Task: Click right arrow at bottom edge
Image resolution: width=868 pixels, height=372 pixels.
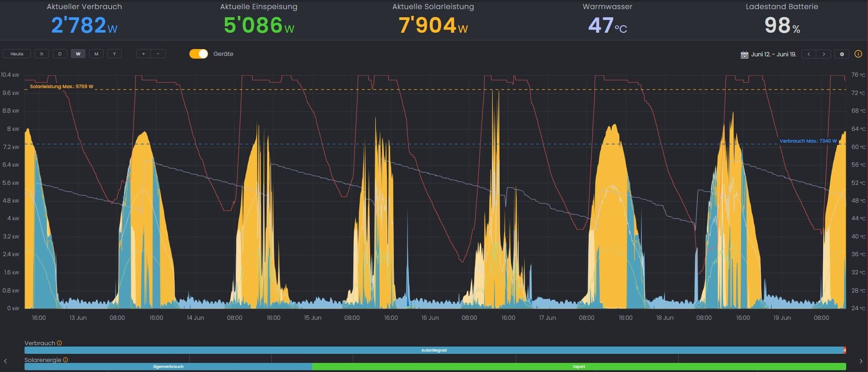Action: (861, 361)
